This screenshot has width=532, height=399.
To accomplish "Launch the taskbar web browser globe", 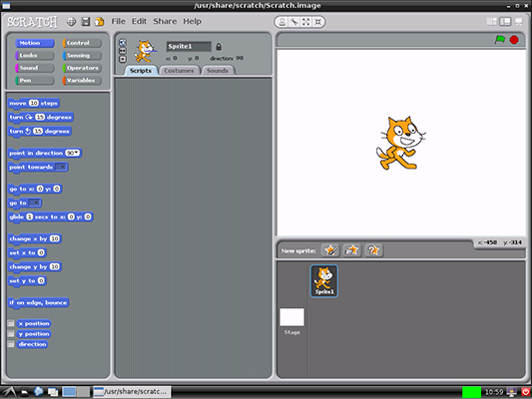I will [x=38, y=392].
